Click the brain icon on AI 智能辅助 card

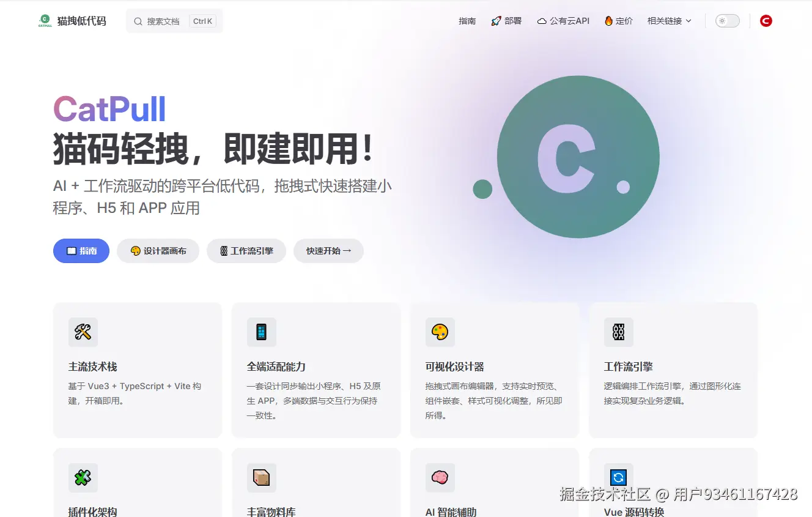(440, 478)
